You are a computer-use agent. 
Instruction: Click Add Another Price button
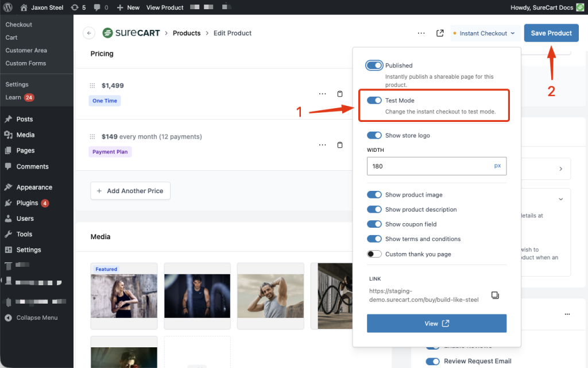tap(130, 191)
